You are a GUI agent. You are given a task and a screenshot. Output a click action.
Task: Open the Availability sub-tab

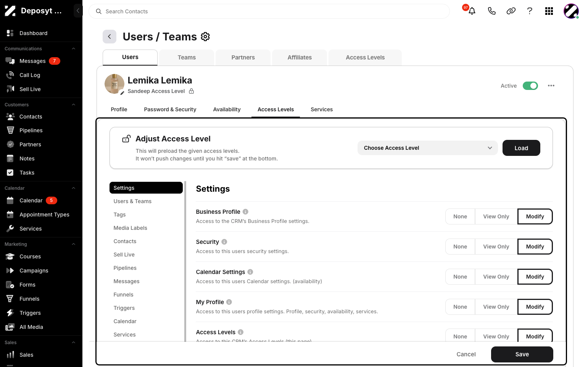[x=227, y=109]
